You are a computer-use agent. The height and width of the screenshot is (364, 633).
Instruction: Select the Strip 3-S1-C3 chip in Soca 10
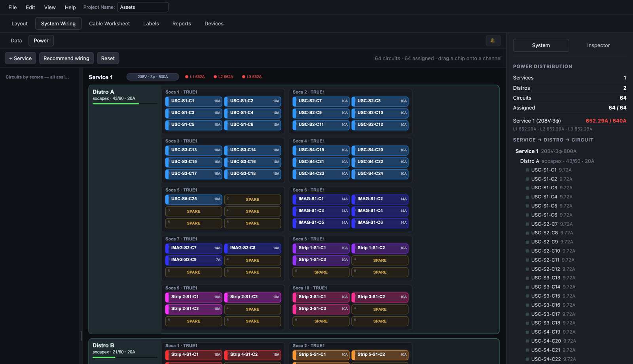tap(321, 309)
